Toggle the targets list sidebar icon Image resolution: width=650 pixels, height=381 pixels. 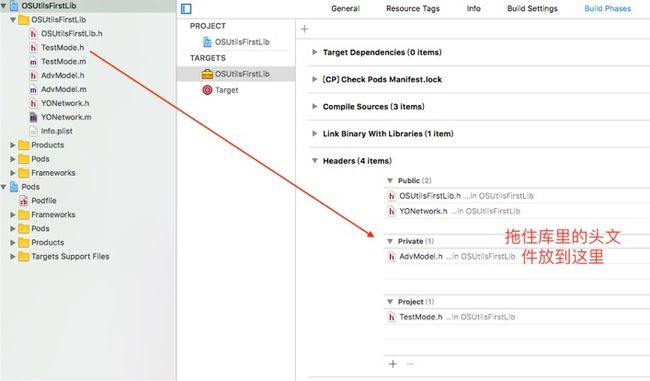coord(186,9)
